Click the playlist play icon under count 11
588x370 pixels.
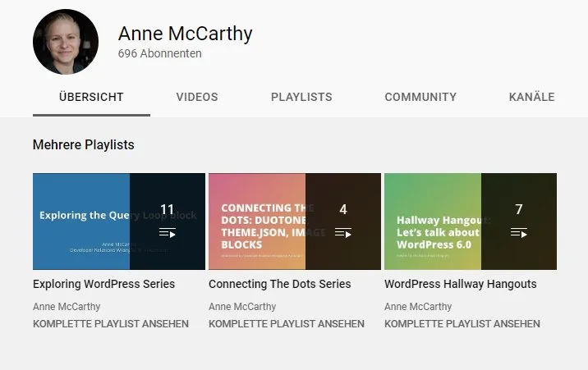pyautogui.click(x=168, y=233)
